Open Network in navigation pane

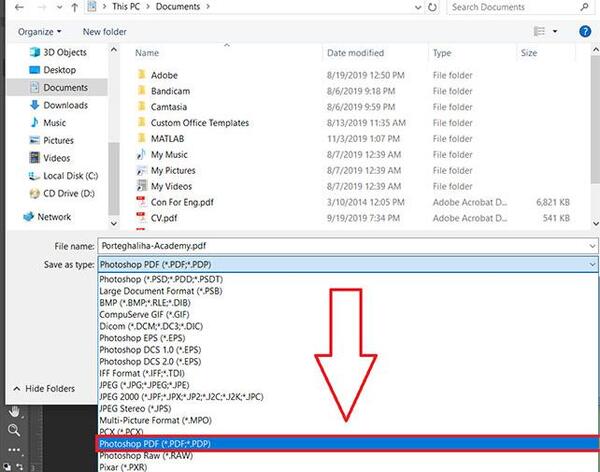47,217
